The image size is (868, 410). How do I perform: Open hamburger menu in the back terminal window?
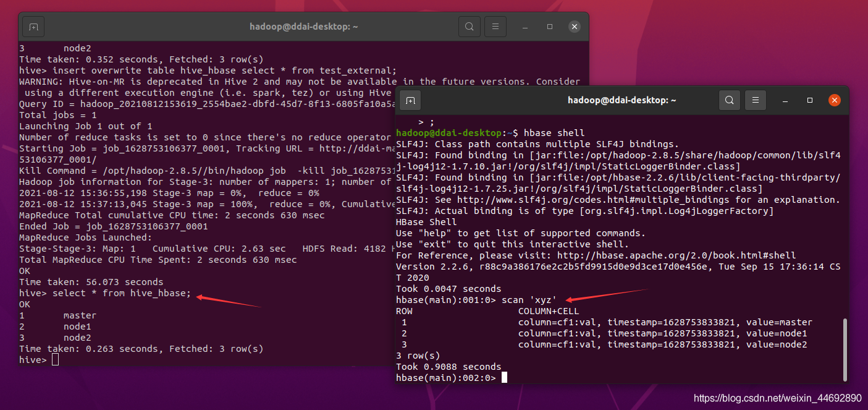tap(495, 27)
